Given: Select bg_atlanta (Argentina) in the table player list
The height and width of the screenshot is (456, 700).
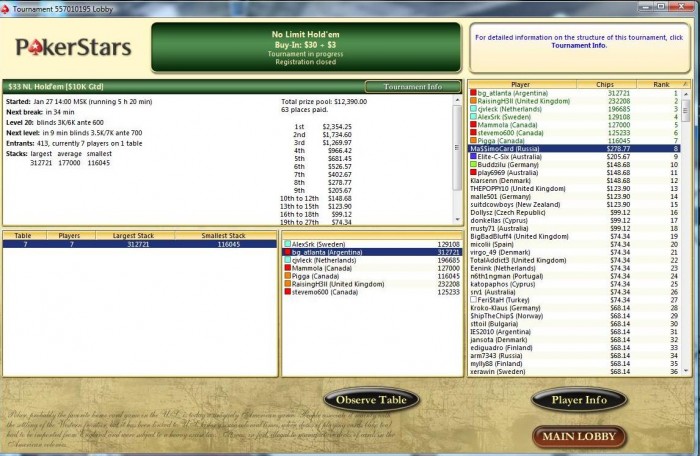Looking at the screenshot, I should [372, 252].
